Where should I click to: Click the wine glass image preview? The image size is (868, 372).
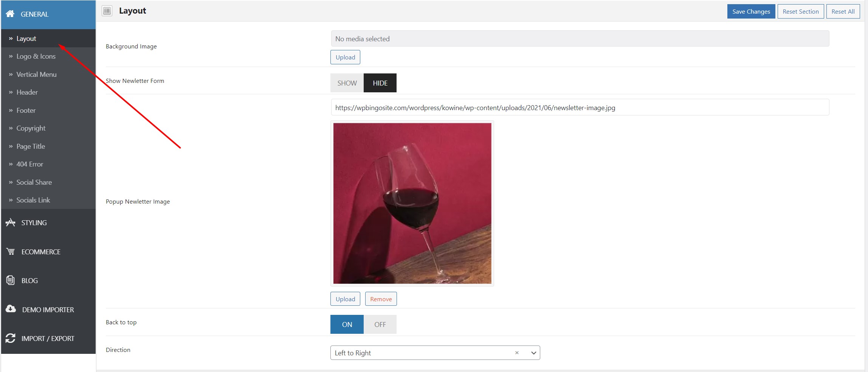pyautogui.click(x=412, y=203)
